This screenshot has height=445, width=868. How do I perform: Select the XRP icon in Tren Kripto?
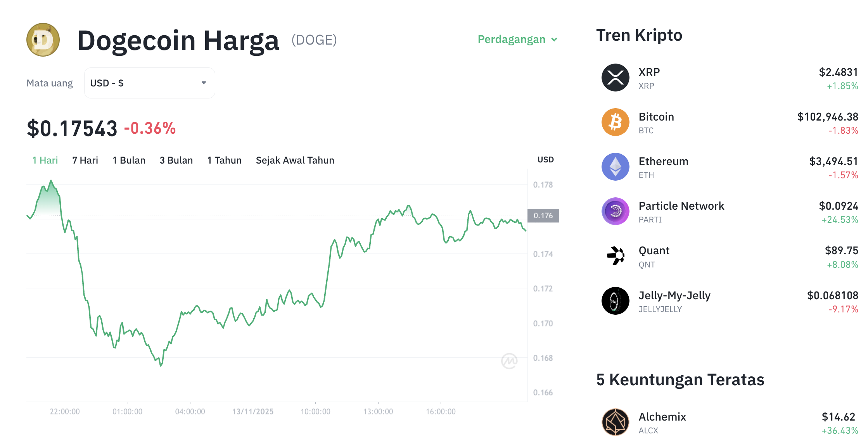click(615, 78)
